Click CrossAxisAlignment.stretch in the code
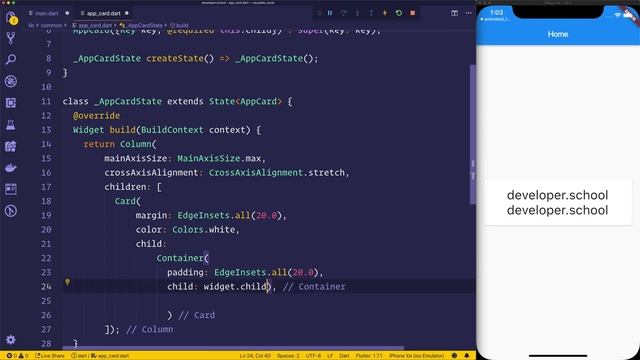Image resolution: width=640 pixels, height=360 pixels. (x=276, y=173)
